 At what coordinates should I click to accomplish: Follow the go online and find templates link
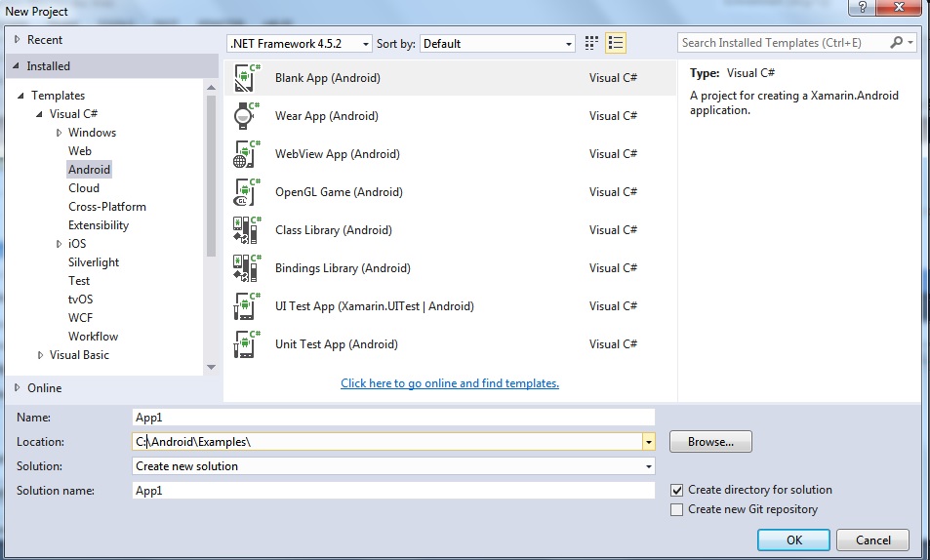coord(450,383)
